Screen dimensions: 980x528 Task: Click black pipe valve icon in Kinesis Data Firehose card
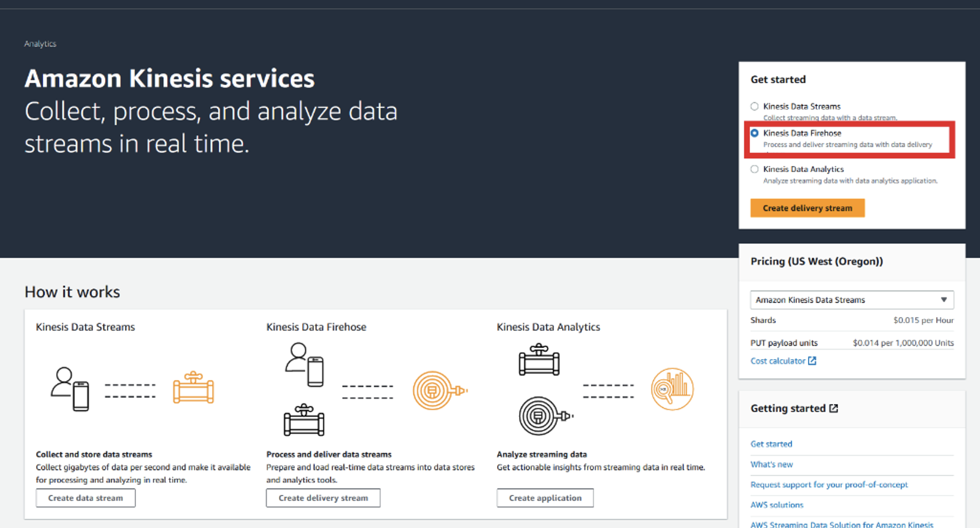click(x=304, y=420)
